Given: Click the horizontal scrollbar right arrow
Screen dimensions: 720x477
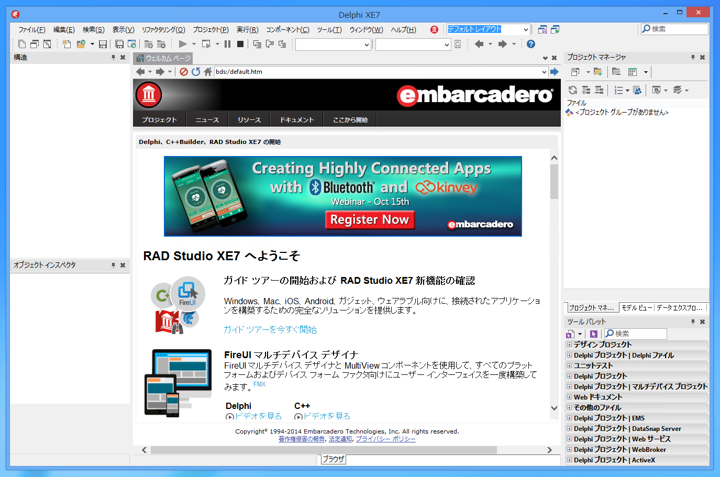Looking at the screenshot, I should click(x=549, y=450).
